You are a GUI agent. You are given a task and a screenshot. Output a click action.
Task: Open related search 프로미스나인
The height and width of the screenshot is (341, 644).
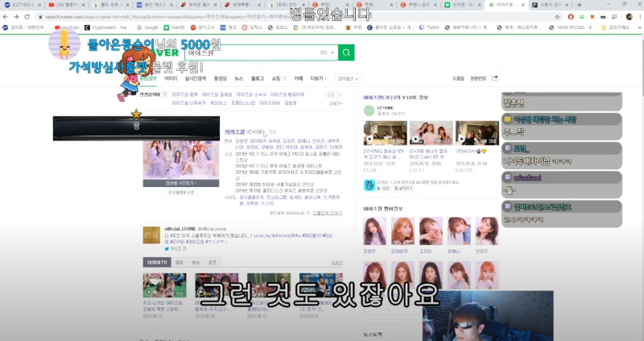pos(243,103)
